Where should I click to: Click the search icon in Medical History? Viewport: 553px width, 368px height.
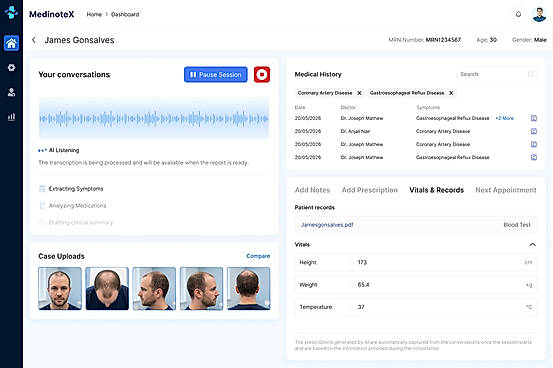(x=531, y=74)
